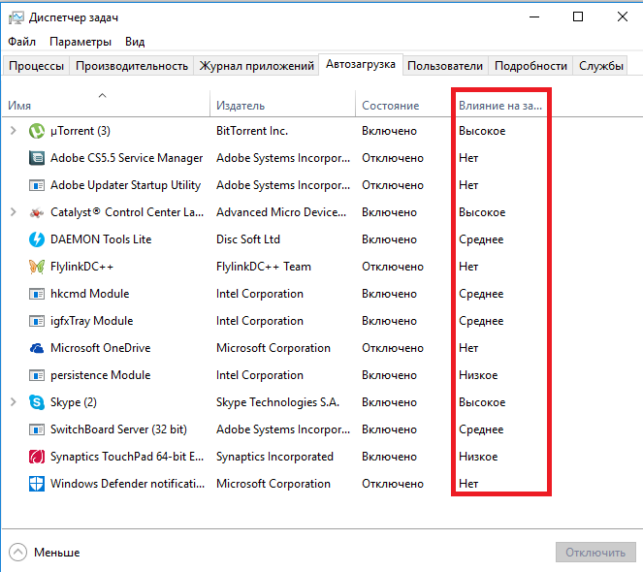Switch to the Пользователи tab
643x572 pixels.
pos(445,66)
